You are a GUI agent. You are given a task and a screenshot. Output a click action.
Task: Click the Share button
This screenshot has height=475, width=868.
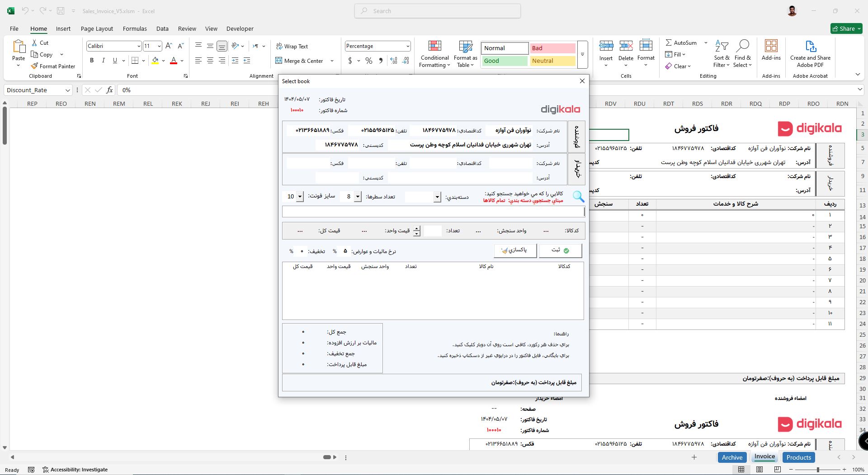point(847,28)
